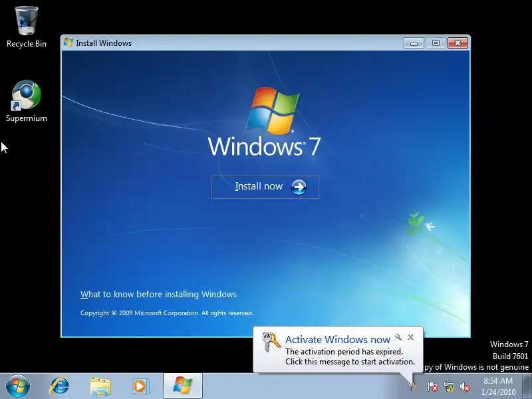The width and height of the screenshot is (532, 399).
Task: Open Windows Explorer from the taskbar
Action: pos(100,386)
